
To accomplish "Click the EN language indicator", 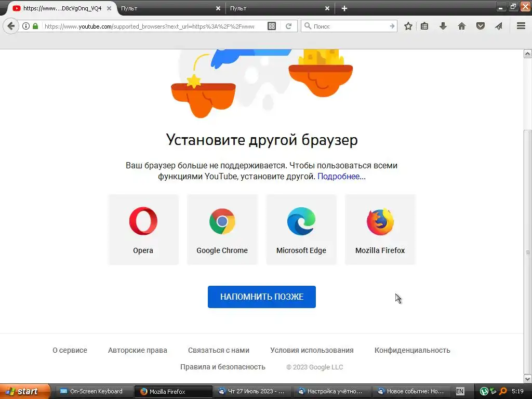I will click(460, 391).
